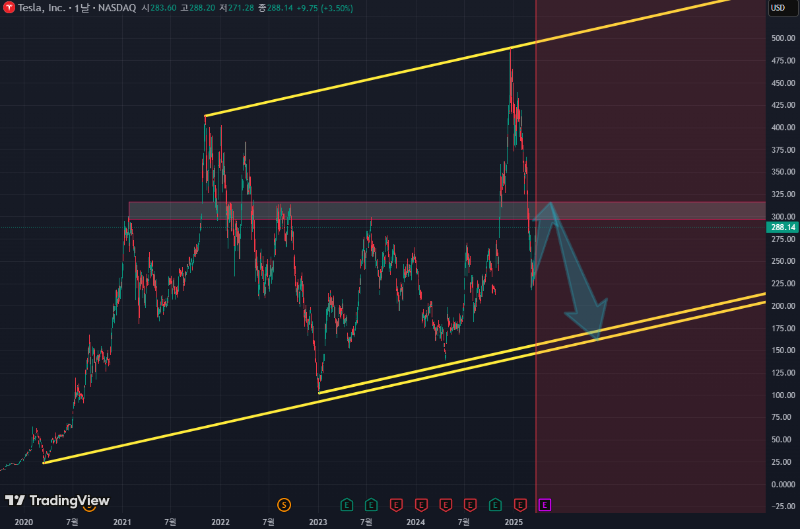The height and width of the screenshot is (529, 800).
Task: Click the red earnings marker left of purple one
Action: coord(520,504)
